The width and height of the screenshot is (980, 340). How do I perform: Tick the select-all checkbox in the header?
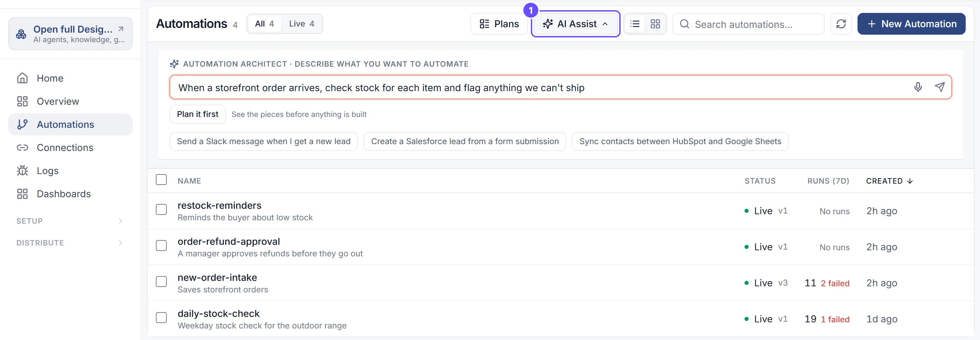tap(161, 180)
